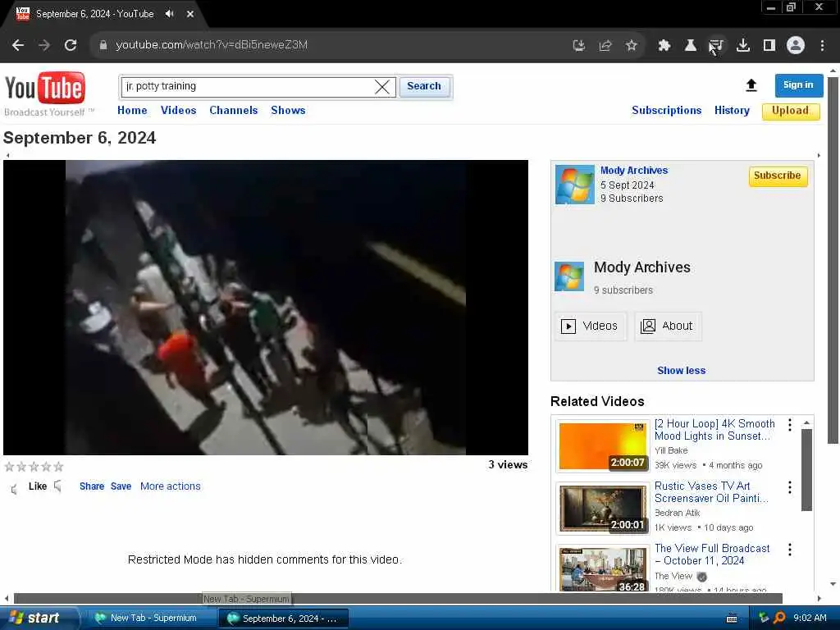
Task: Click the upload arrow icon beside Sign in
Action: click(751, 85)
